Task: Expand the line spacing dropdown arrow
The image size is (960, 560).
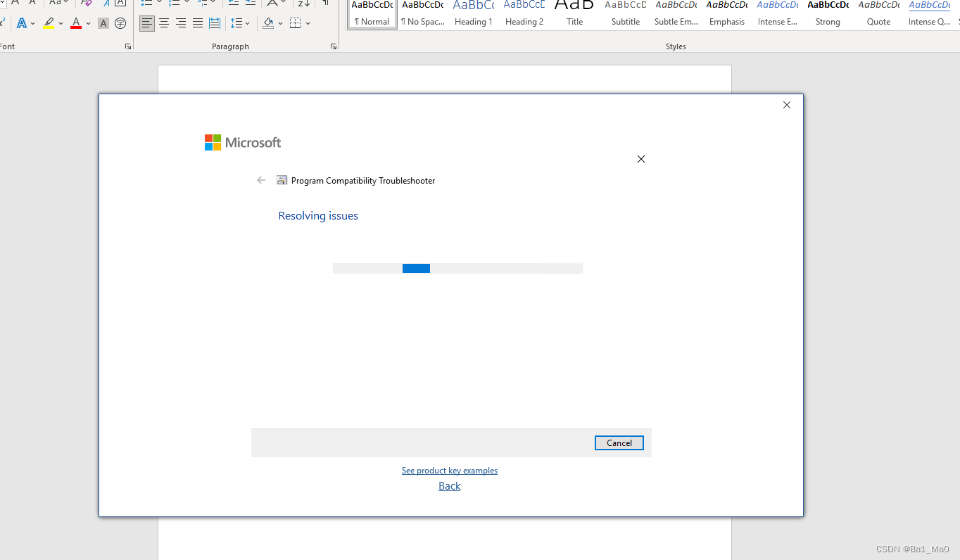Action: point(248,23)
